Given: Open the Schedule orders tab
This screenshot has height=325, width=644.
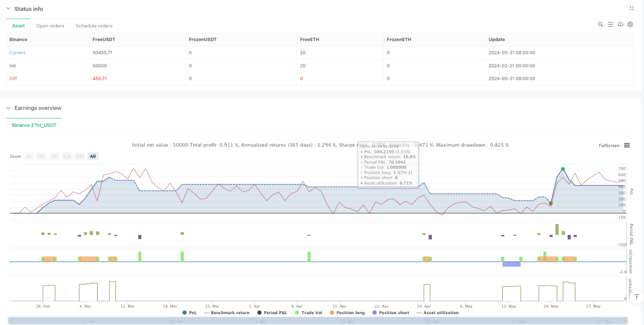Looking at the screenshot, I should point(94,26).
